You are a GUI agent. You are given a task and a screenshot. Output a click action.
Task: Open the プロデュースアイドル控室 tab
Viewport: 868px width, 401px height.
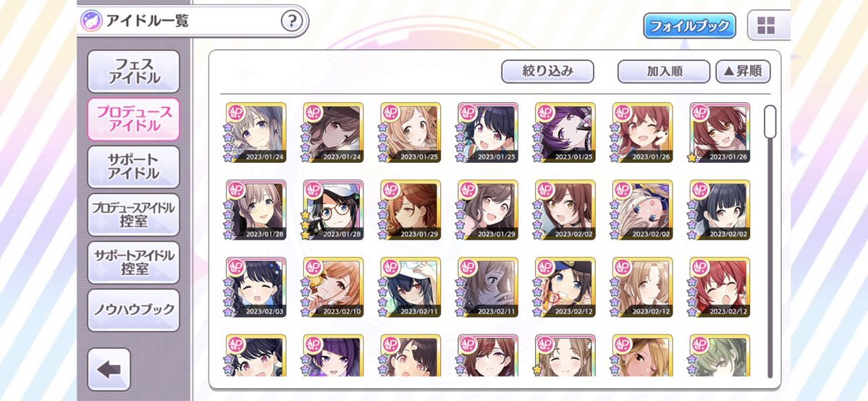[133, 215]
